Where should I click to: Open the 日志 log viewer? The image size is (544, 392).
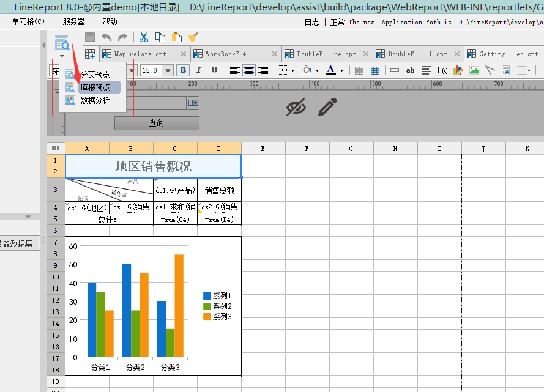(x=311, y=22)
